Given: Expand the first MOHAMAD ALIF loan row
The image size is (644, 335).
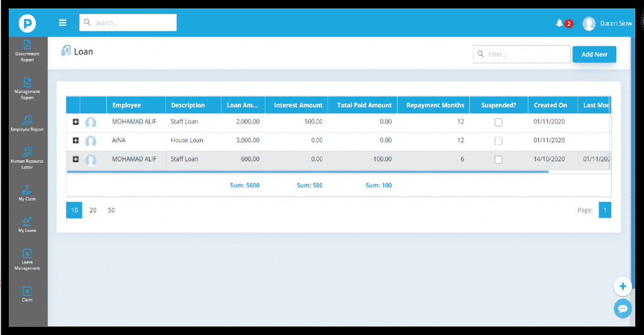Looking at the screenshot, I should [75, 122].
